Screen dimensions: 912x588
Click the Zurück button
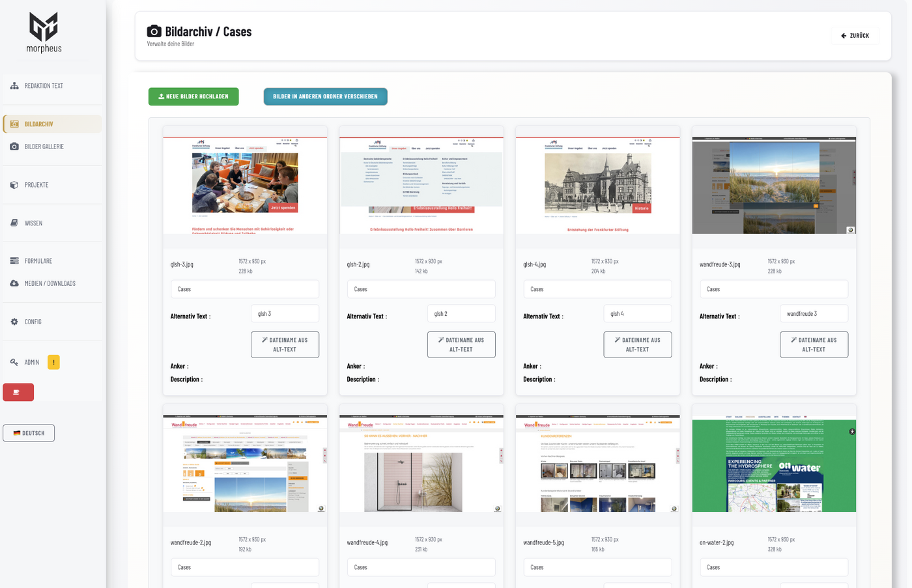(855, 36)
